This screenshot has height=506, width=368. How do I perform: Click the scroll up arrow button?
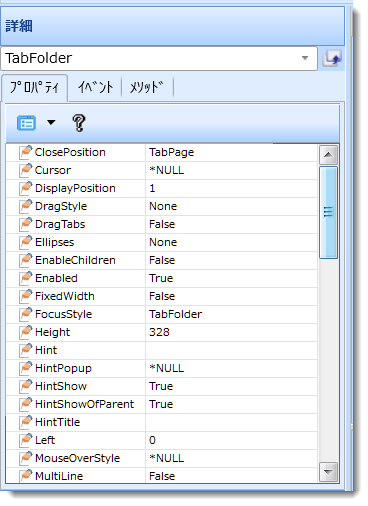(328, 155)
